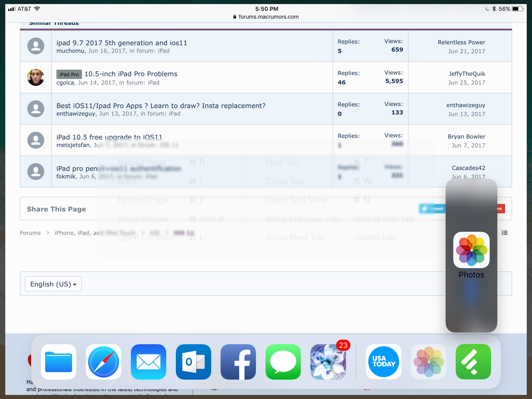This screenshot has width=532, height=399.
Task: Tap the Facebook dock icon
Action: tap(238, 361)
